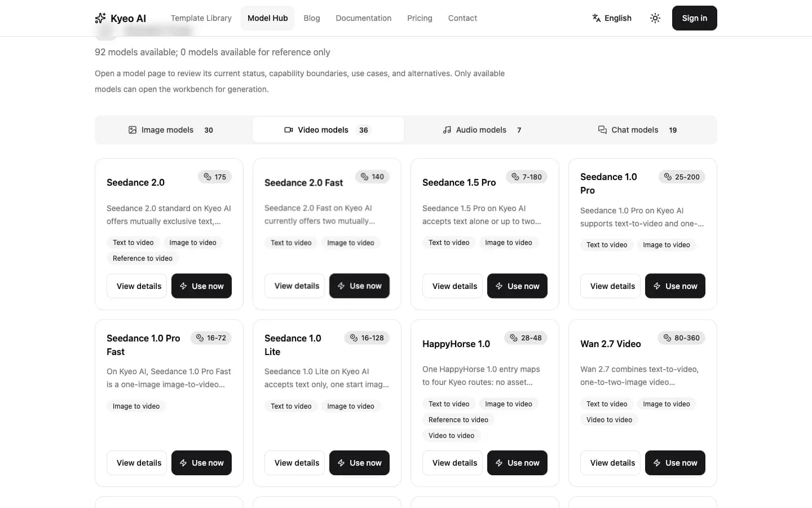Click the Wan 2.7 Video card title
Image resolution: width=812 pixels, height=508 pixels.
[x=611, y=344]
